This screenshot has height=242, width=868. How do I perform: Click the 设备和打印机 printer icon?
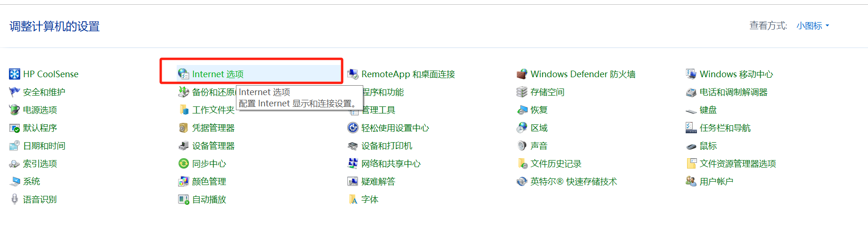(353, 145)
